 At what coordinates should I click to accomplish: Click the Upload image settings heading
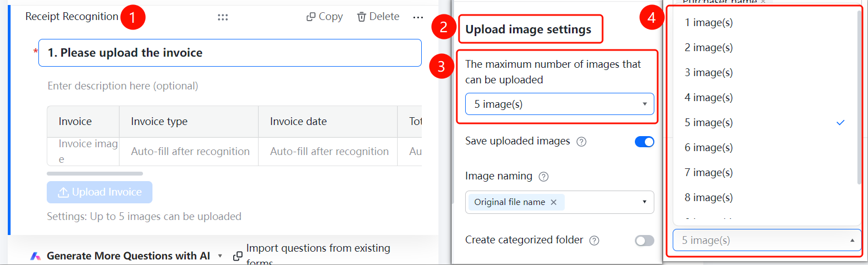click(528, 29)
